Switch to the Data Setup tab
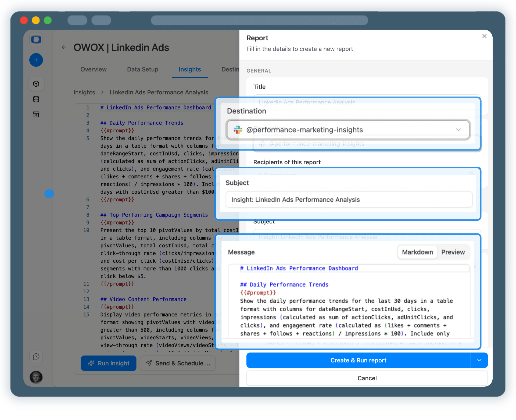 pyautogui.click(x=142, y=69)
